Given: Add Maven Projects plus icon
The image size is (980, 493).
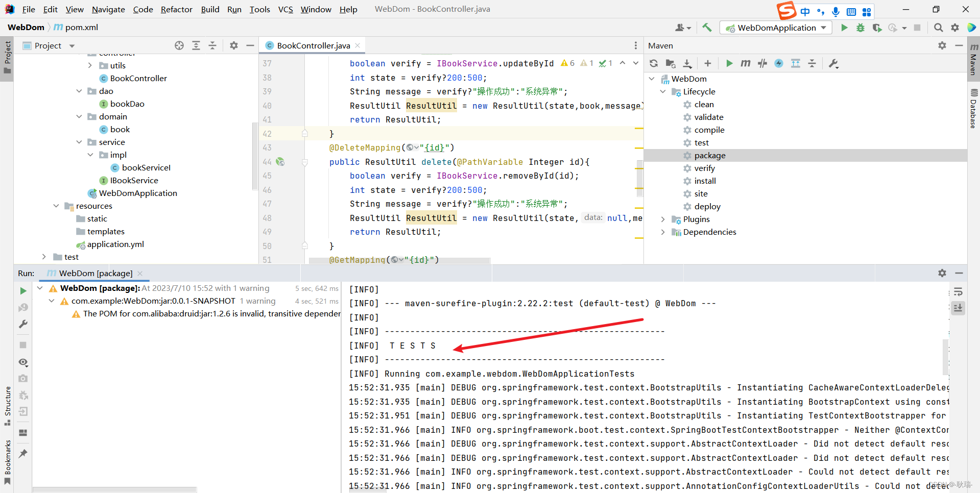Looking at the screenshot, I should [x=707, y=63].
